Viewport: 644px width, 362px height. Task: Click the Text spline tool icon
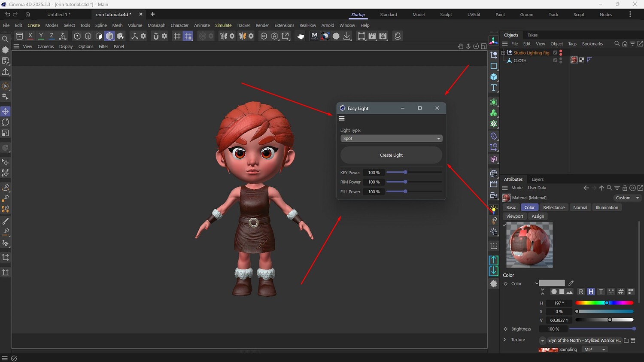click(x=494, y=88)
